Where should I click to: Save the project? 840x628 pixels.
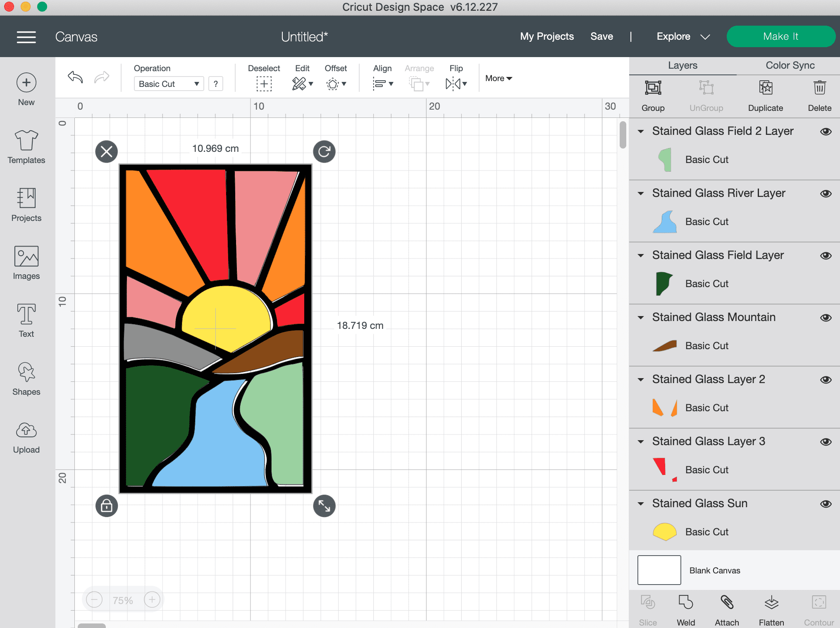[x=601, y=36]
